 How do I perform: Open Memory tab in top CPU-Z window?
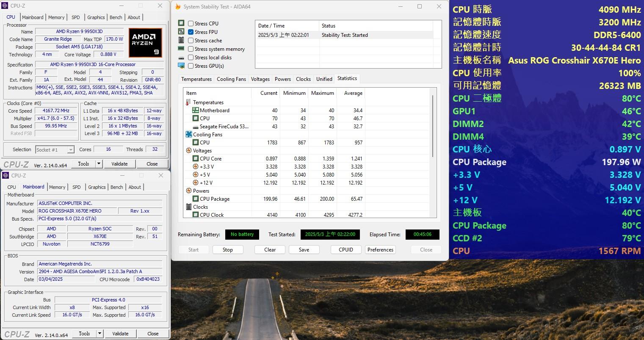point(56,17)
